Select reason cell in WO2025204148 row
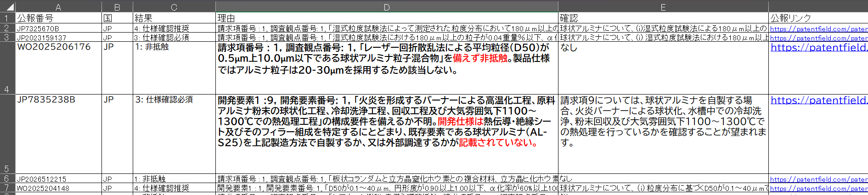The height and width of the screenshot is (195, 868). click(x=387, y=188)
